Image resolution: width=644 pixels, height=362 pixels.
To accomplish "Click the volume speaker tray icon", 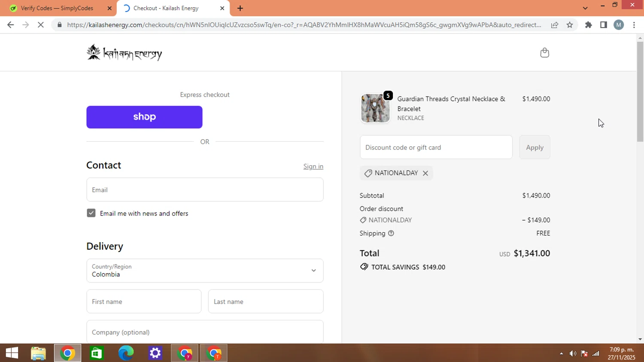I will click(x=573, y=353).
